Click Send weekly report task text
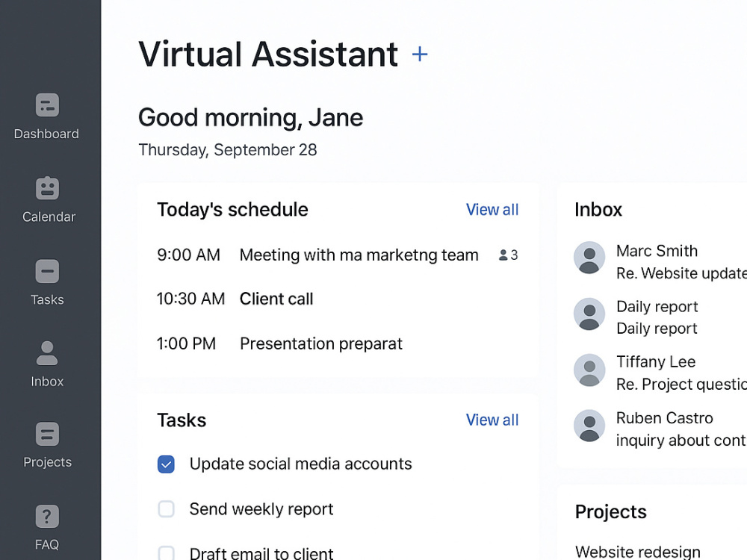Image resolution: width=747 pixels, height=560 pixels. coord(261,509)
